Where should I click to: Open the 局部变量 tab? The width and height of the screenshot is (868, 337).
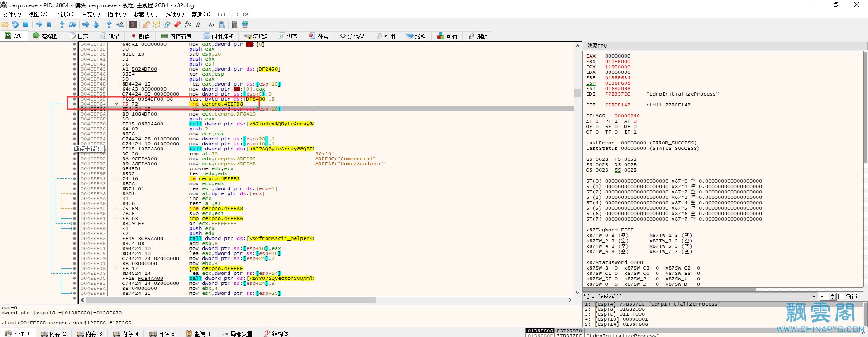pos(237,333)
